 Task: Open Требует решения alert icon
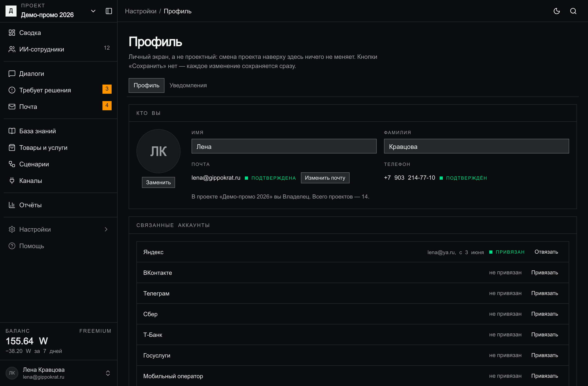click(x=12, y=90)
